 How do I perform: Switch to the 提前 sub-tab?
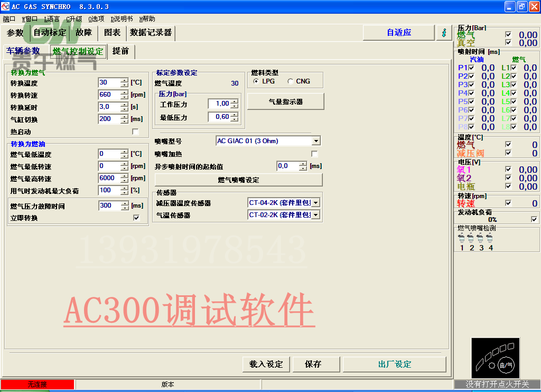point(120,51)
